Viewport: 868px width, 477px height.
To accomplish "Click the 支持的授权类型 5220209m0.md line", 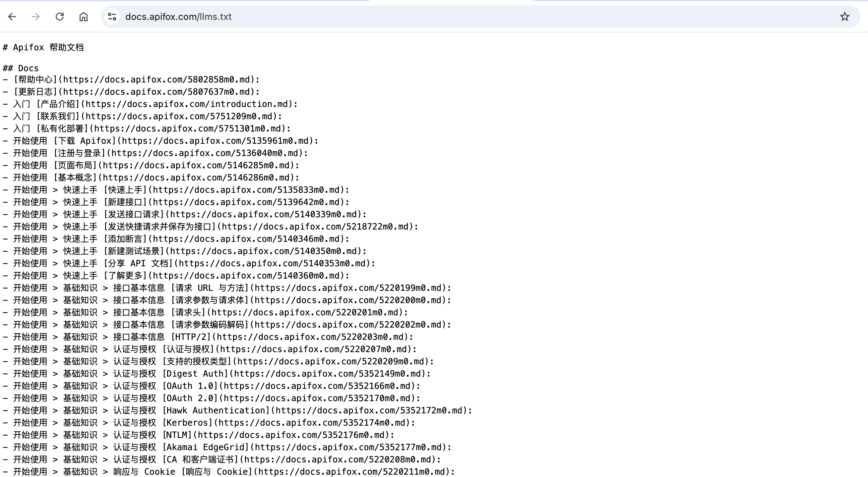I will (x=219, y=361).
